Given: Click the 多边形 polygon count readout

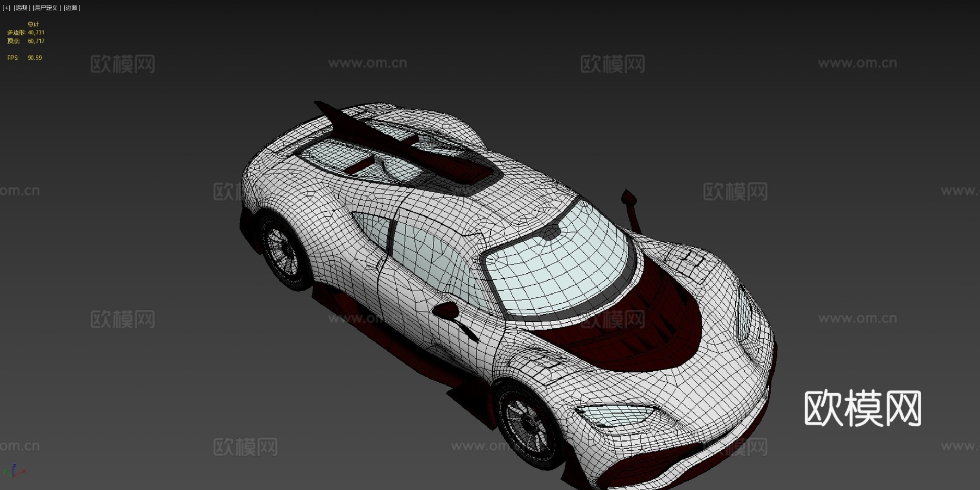Looking at the screenshot, I should point(26,32).
